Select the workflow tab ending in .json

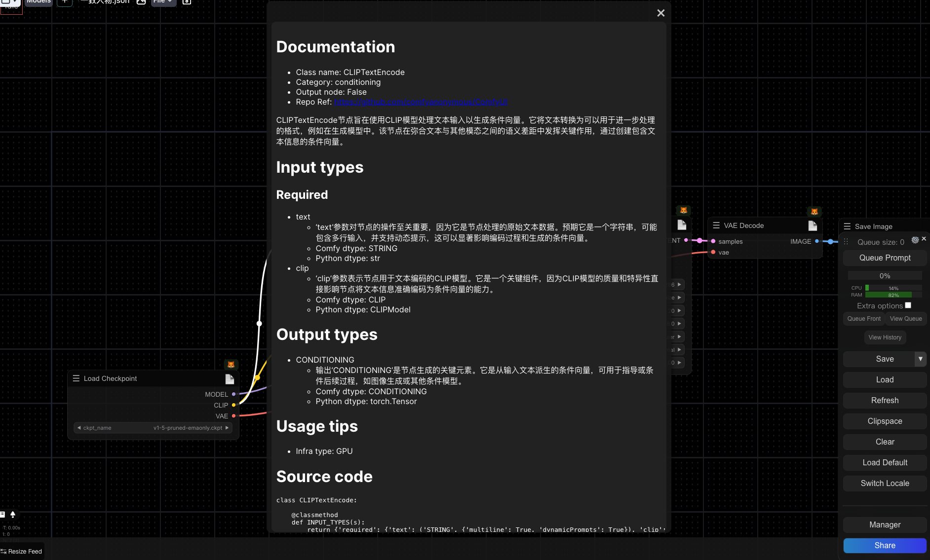click(x=105, y=2)
